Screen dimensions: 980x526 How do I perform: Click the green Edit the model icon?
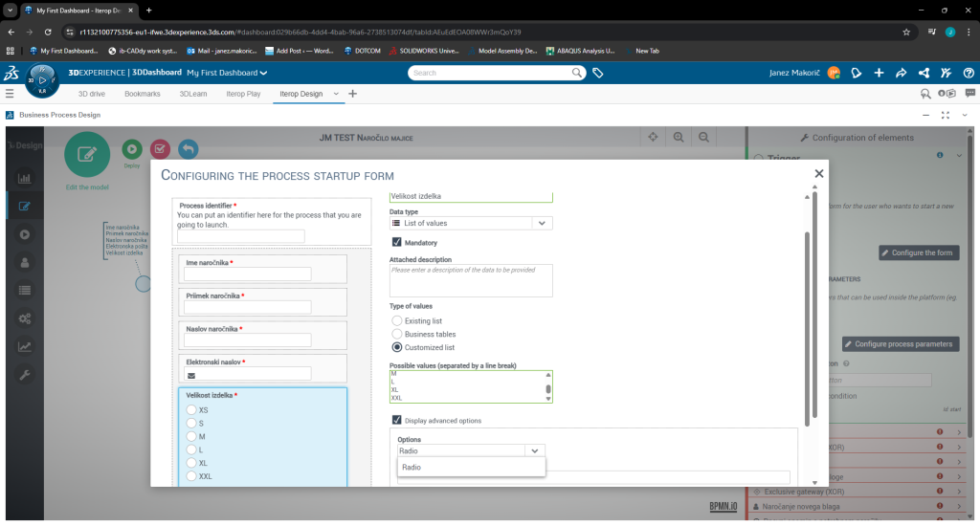tap(86, 154)
